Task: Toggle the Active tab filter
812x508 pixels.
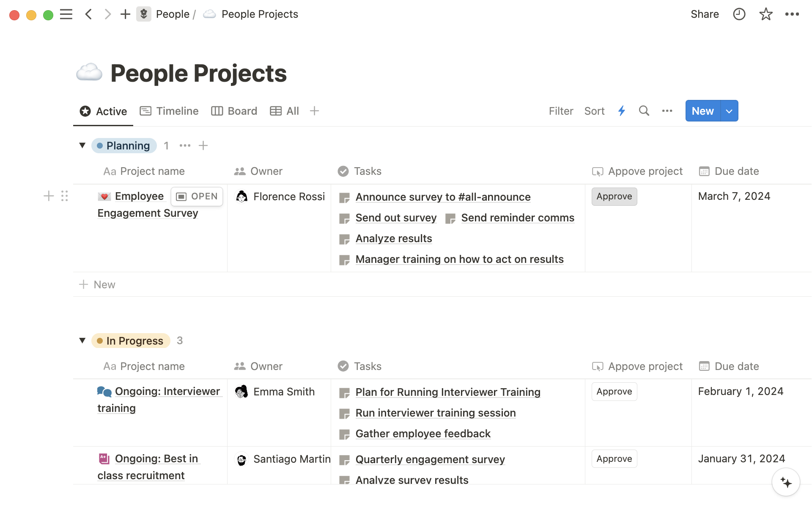Action: [x=104, y=110]
